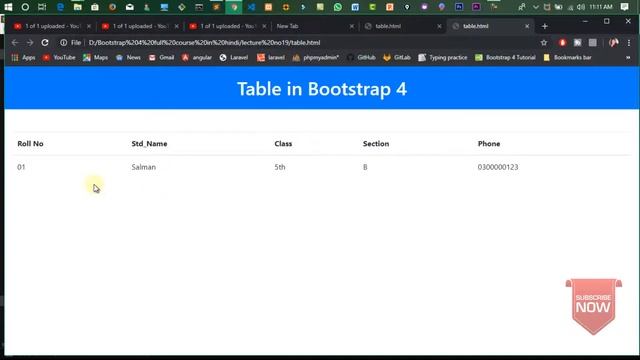The image size is (640, 360).
Task: Click the Phone column header
Action: (489, 144)
